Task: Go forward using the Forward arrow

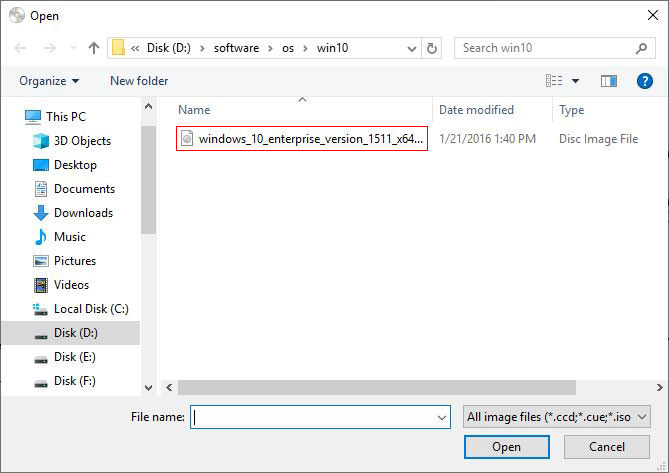Action: tap(49, 48)
